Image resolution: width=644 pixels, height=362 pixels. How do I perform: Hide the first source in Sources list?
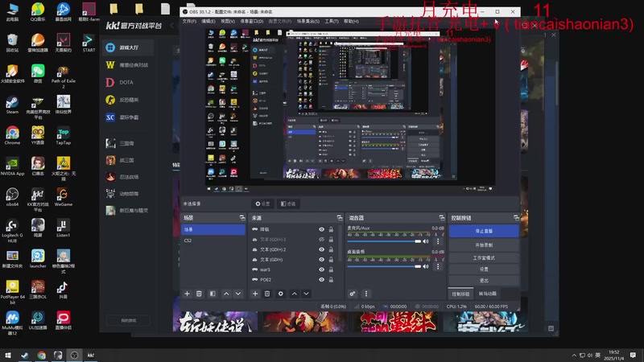tap(321, 229)
